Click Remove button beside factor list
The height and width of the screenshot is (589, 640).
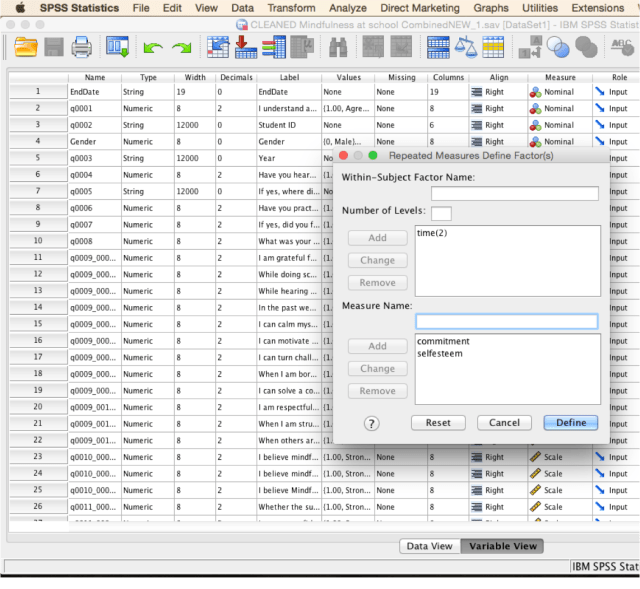[377, 283]
